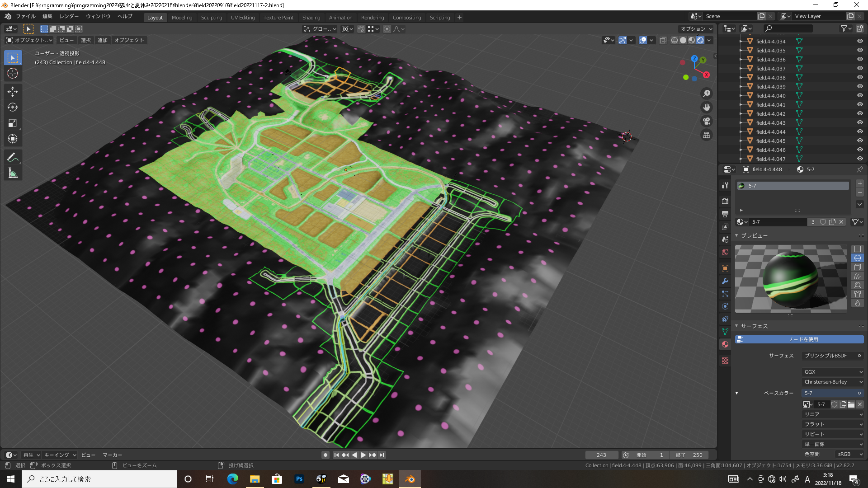Activate the Annotate pencil tool
This screenshot has height=488, width=868.
13,157
